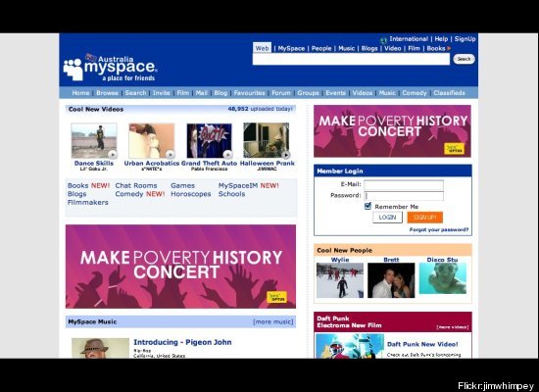Click the globe icon beside International
Screen dimensions: 539x392
point(383,40)
